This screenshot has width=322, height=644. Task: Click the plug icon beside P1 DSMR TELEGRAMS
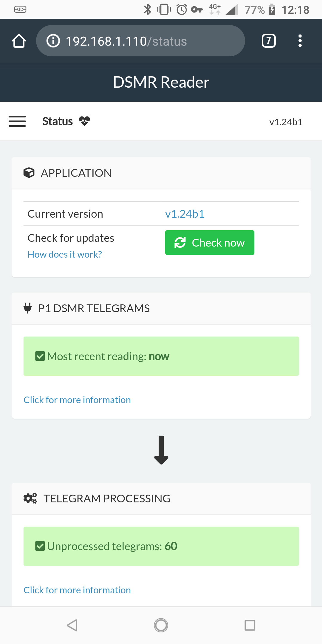(28, 308)
